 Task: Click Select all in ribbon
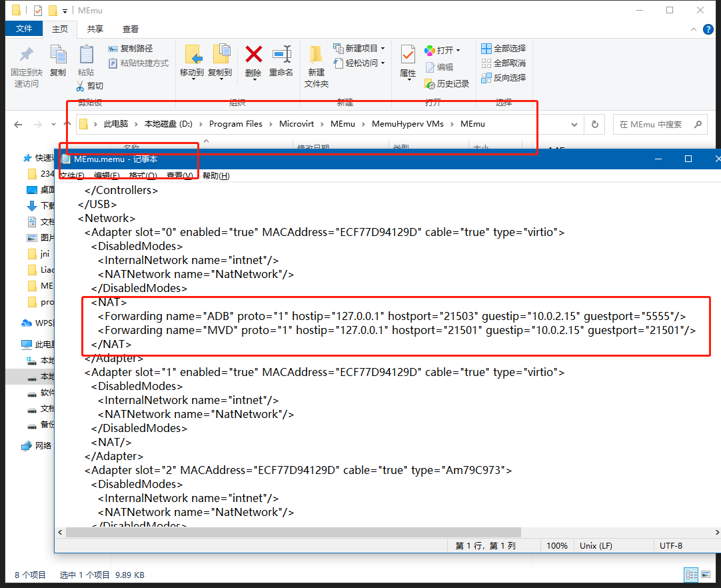pos(504,48)
